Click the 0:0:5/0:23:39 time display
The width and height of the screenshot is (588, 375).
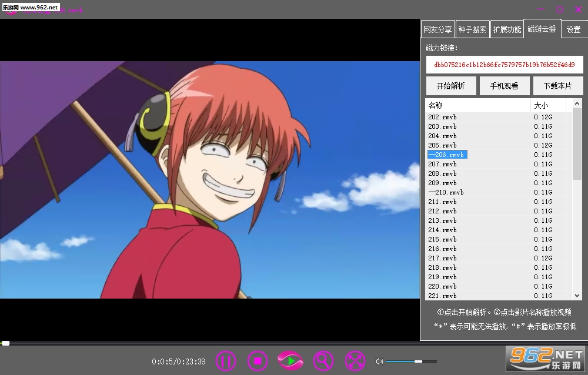179,361
